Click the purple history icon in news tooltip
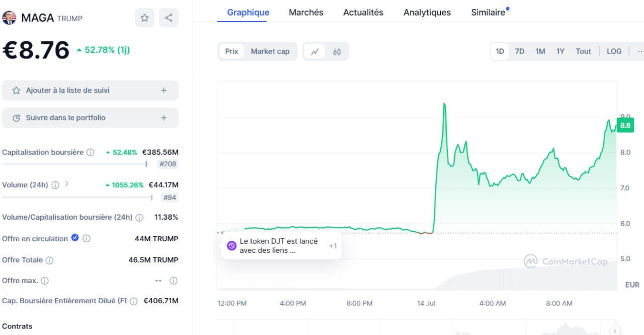 pos(231,246)
